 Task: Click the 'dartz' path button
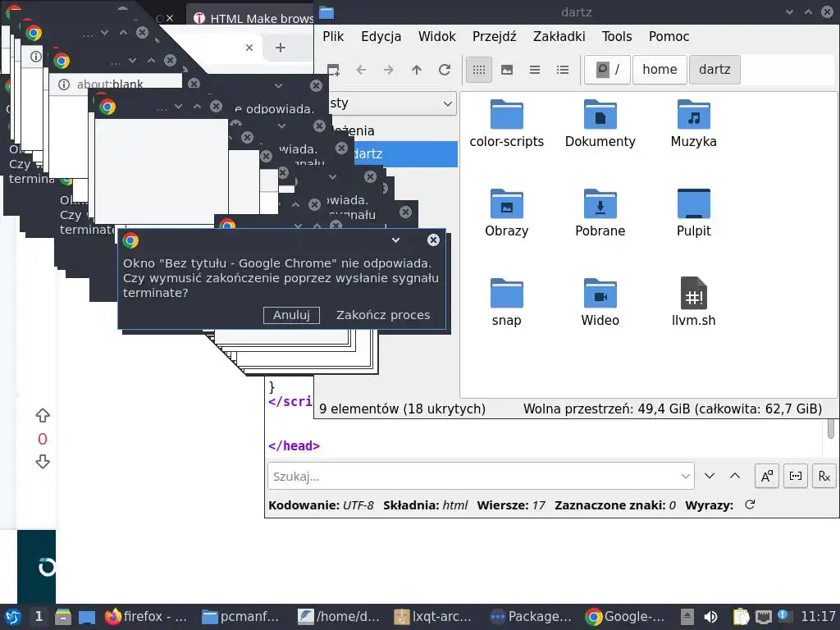[714, 70]
